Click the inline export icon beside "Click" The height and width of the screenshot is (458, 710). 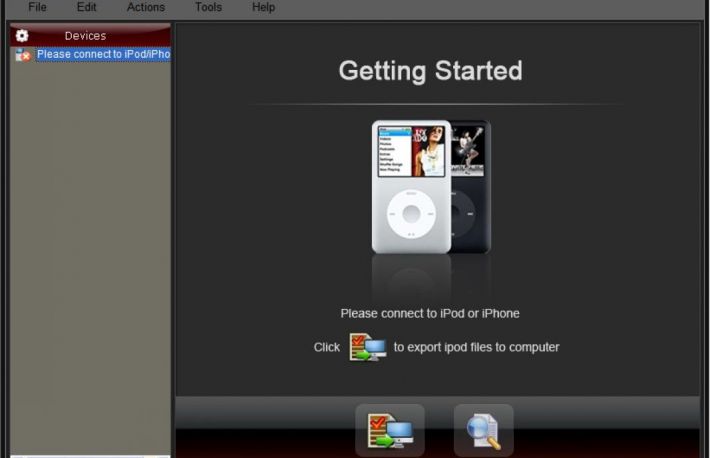tap(366, 348)
